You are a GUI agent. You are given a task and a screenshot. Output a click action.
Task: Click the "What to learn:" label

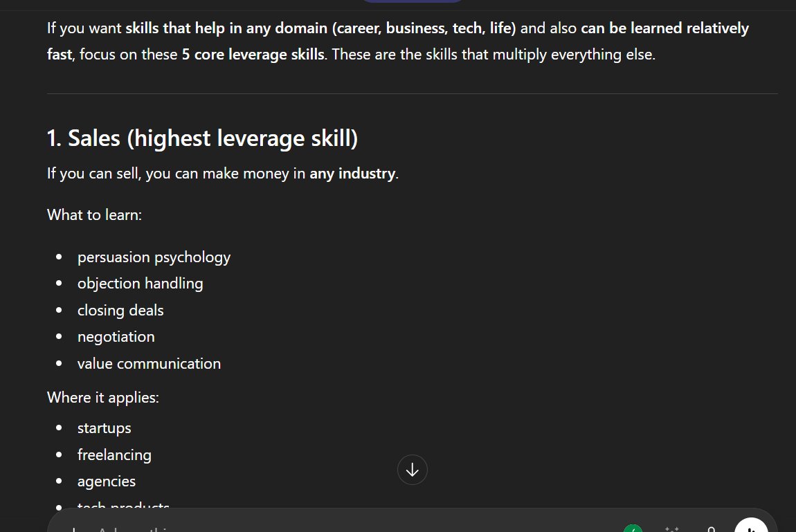point(94,215)
